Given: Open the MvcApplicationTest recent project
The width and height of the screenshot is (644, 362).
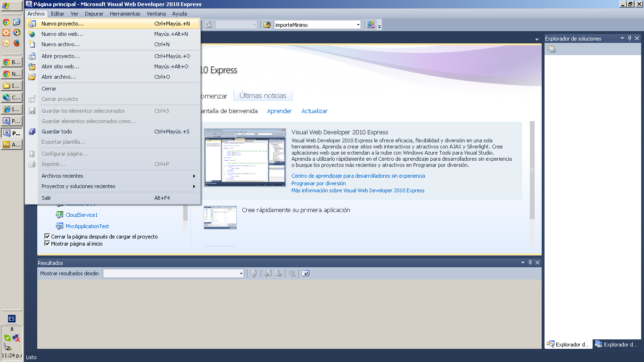Looking at the screenshot, I should coord(87,226).
